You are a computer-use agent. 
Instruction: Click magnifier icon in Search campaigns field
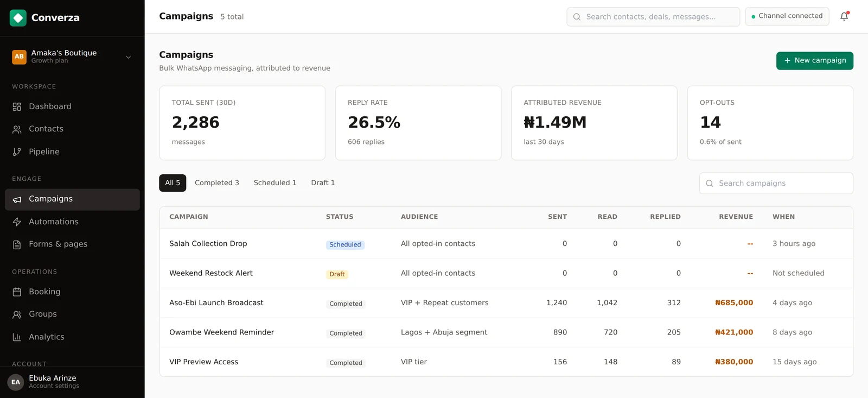(709, 184)
